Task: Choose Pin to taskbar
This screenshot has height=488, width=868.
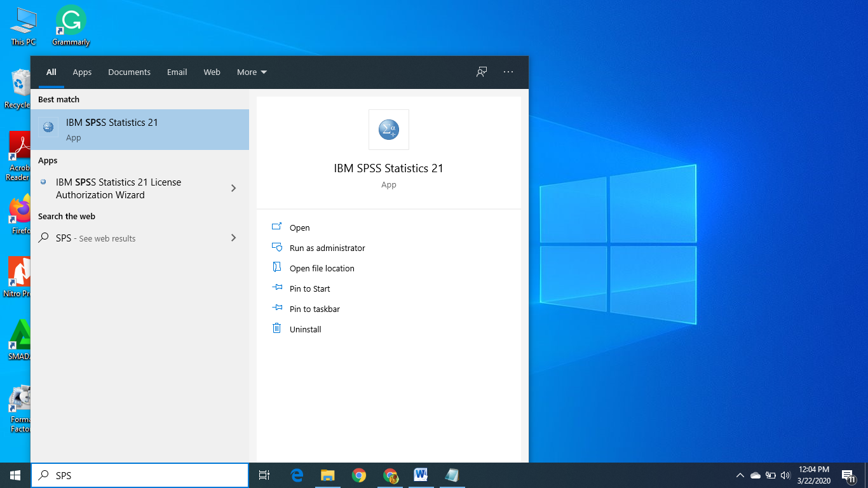Action: (315, 309)
